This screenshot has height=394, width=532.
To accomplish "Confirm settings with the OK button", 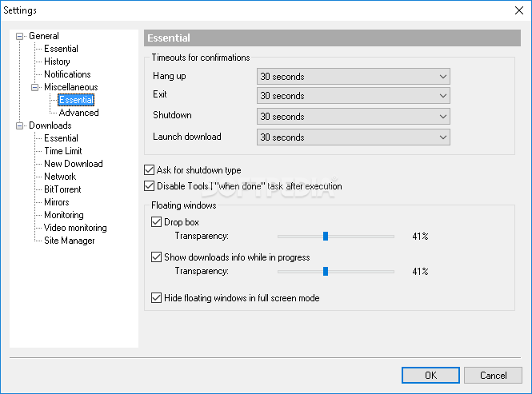I will click(431, 376).
